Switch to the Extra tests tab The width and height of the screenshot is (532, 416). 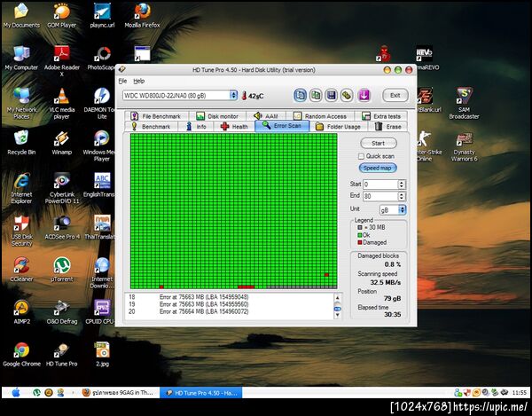pos(381,116)
